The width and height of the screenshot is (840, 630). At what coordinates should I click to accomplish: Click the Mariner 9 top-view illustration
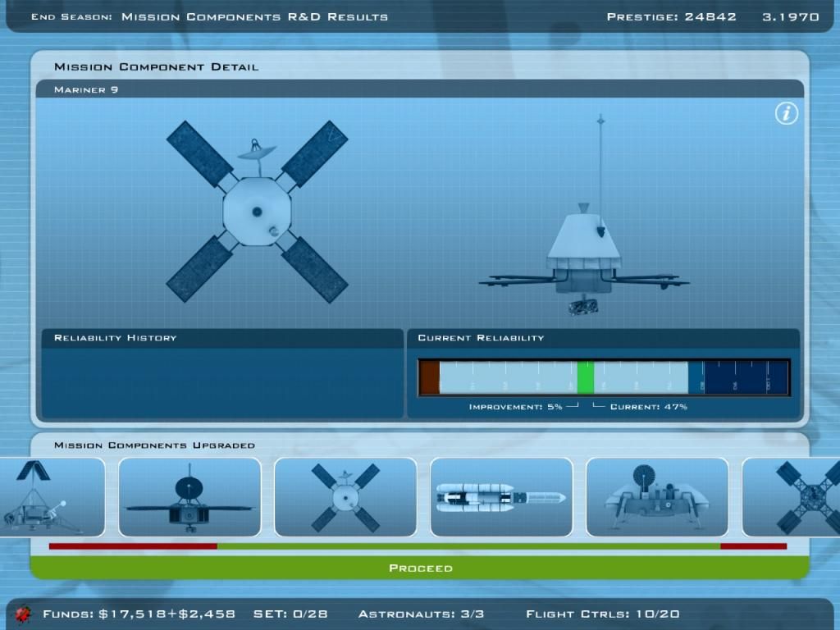coord(257,212)
